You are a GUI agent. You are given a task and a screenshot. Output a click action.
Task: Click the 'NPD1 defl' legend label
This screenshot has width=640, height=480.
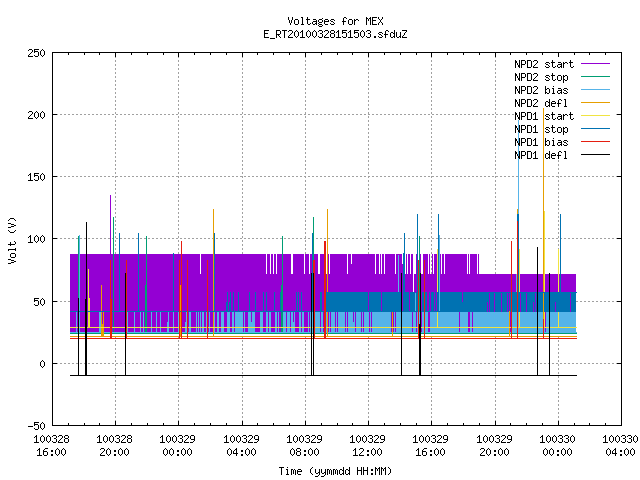click(541, 156)
